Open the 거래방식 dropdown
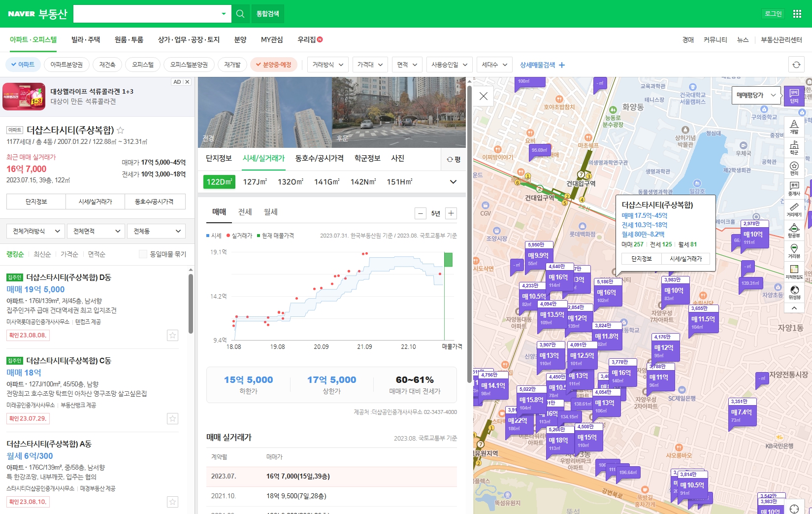Image resolution: width=812 pixels, height=514 pixels. (x=328, y=65)
